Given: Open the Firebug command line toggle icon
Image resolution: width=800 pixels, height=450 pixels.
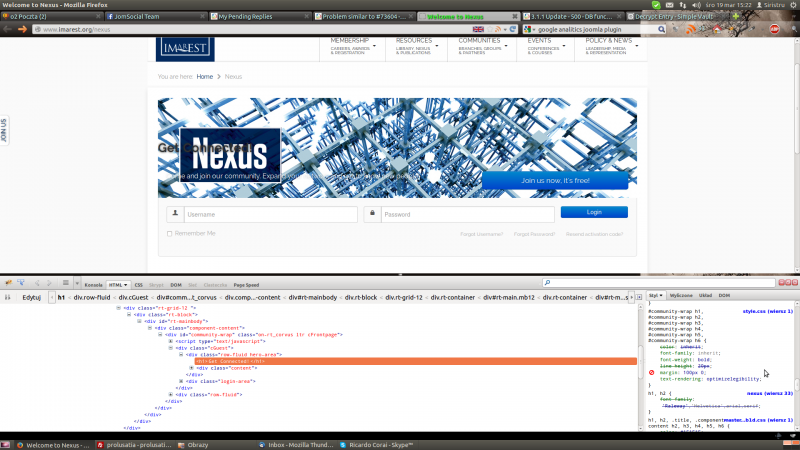Looking at the screenshot, I should (65, 283).
